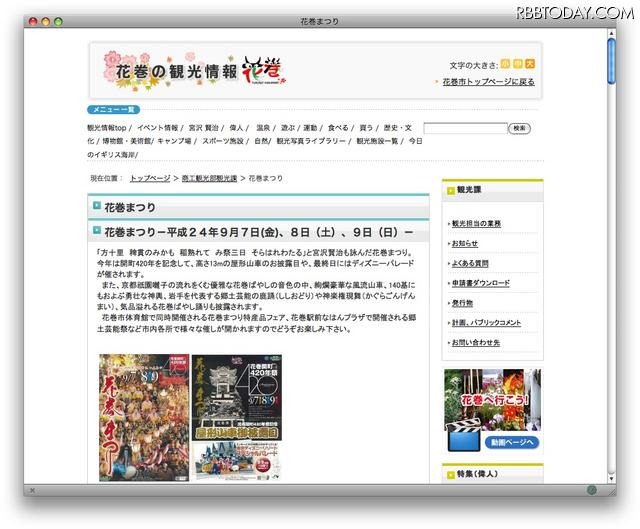Click the 花巻まつり heading square icon

[97, 205]
